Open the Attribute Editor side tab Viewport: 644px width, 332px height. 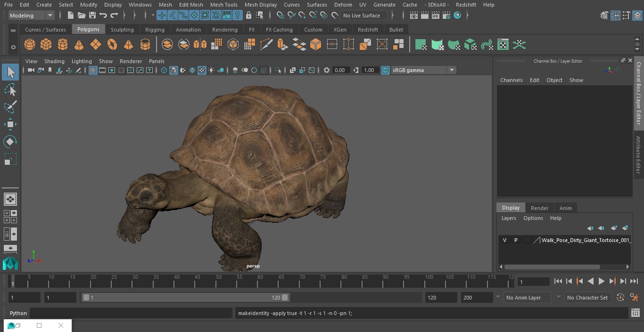coord(639,155)
